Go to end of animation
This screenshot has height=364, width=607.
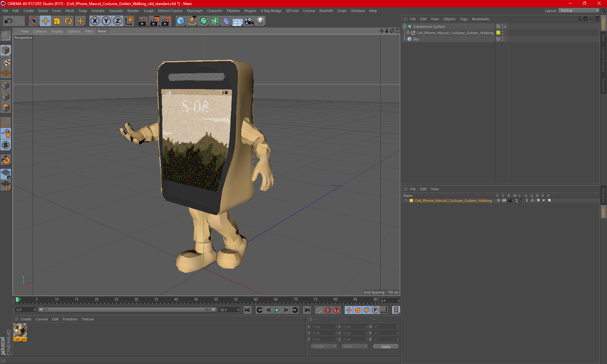307,310
